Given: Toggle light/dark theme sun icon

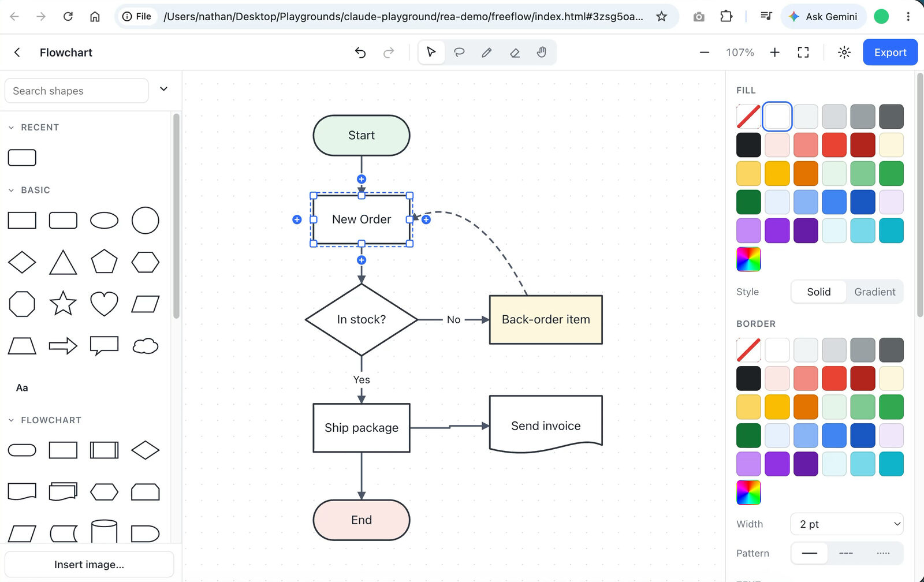Looking at the screenshot, I should (844, 53).
